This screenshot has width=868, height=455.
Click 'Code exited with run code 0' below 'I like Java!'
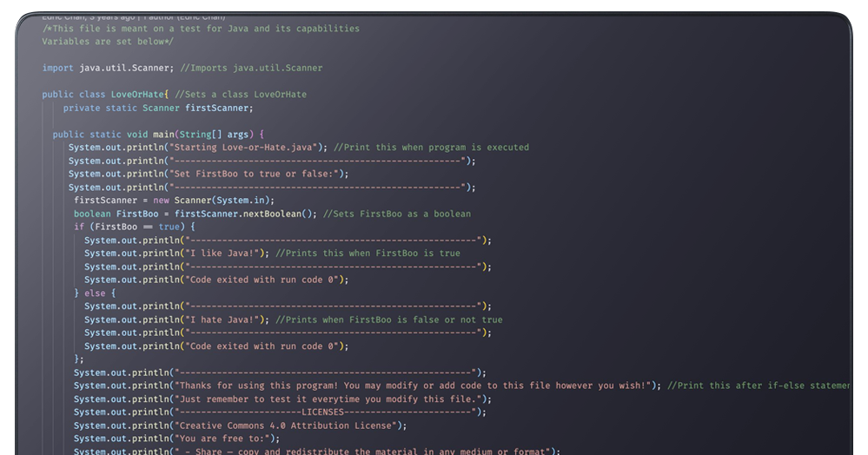(216, 280)
